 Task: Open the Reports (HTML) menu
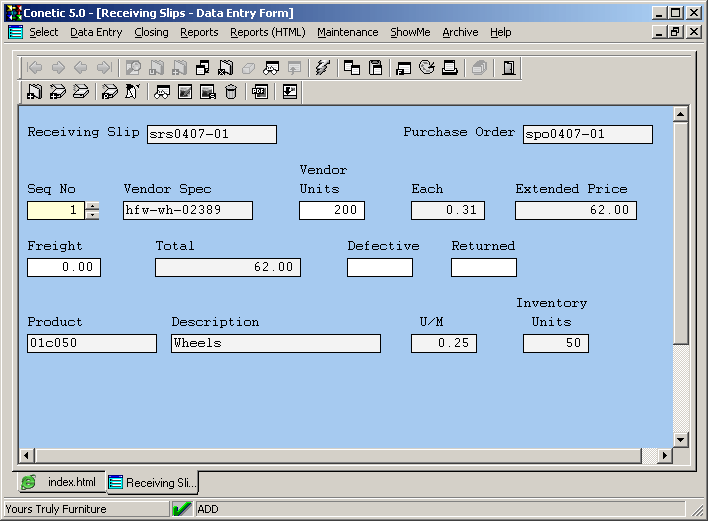click(x=267, y=32)
